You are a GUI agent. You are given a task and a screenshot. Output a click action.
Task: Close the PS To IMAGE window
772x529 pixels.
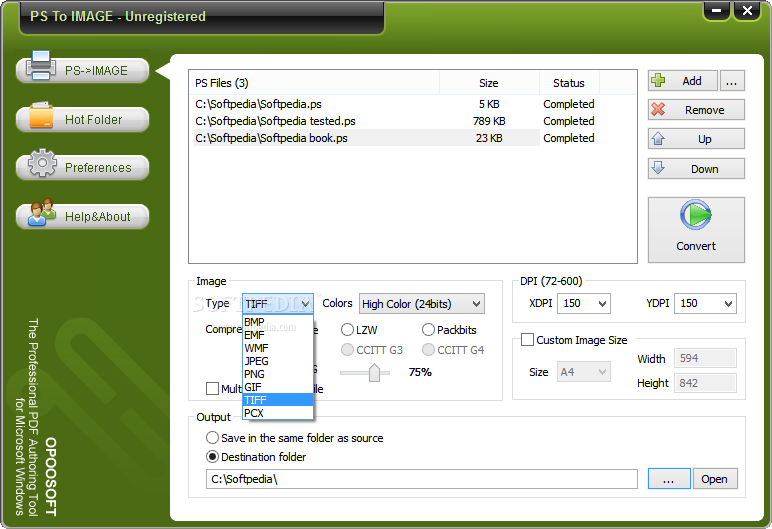coord(747,10)
